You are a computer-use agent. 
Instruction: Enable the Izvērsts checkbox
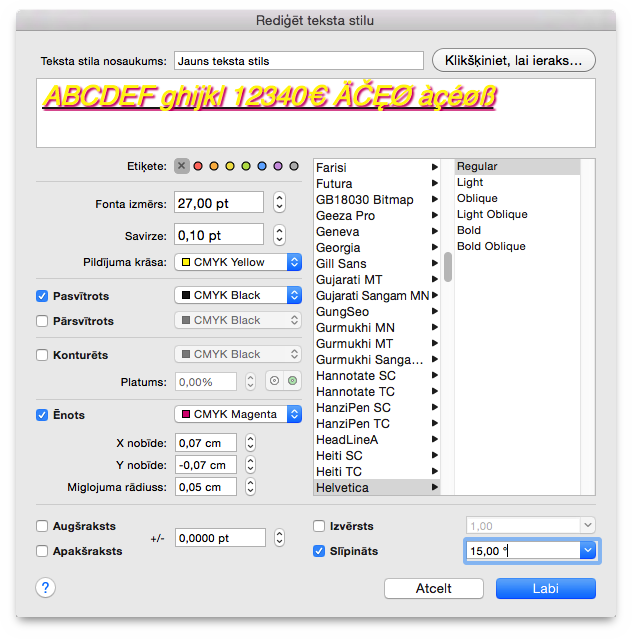click(x=319, y=526)
